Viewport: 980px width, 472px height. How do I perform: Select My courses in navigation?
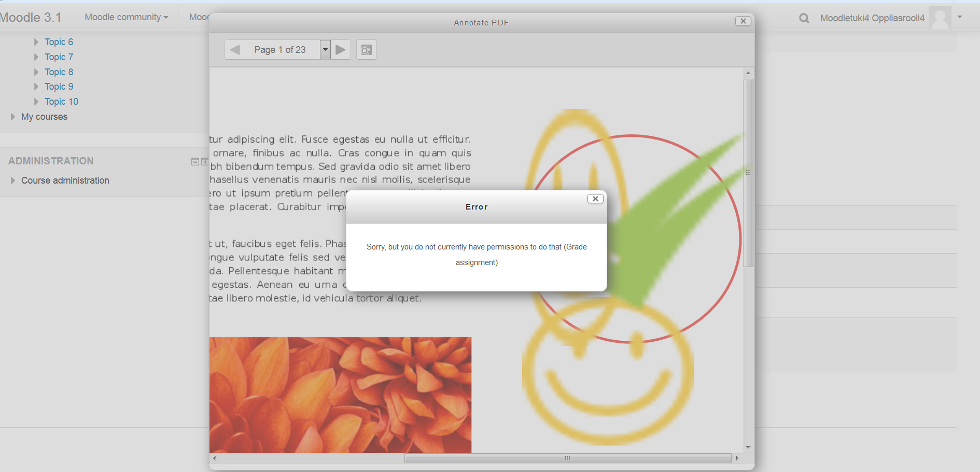44,117
